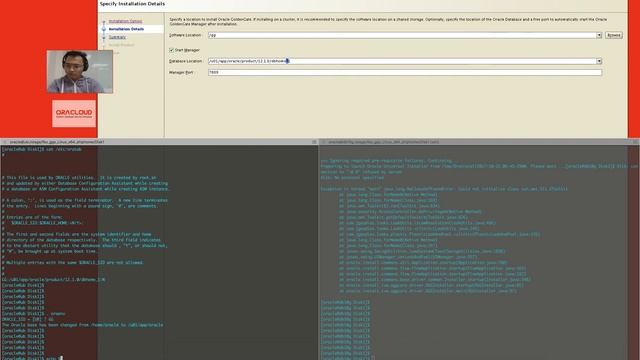This screenshot has height=360, width=640.
Task: Select the right terminal window title tab
Action: 383,142
